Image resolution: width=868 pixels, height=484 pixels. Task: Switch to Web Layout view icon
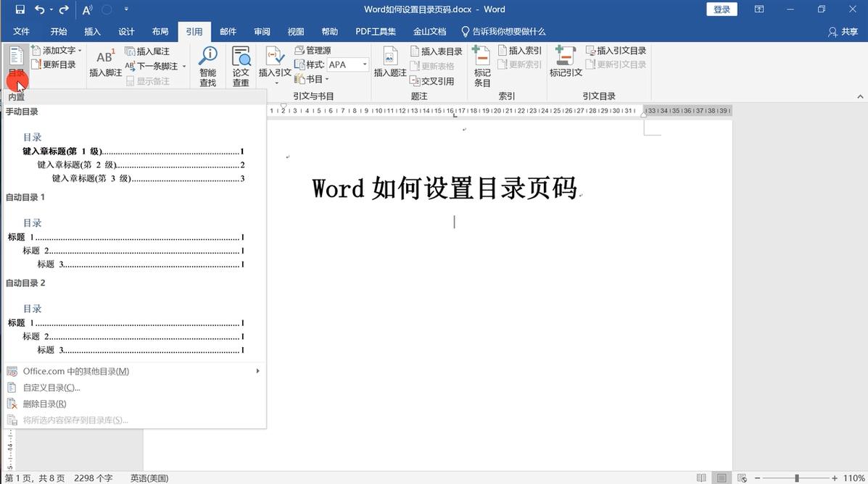[743, 478]
